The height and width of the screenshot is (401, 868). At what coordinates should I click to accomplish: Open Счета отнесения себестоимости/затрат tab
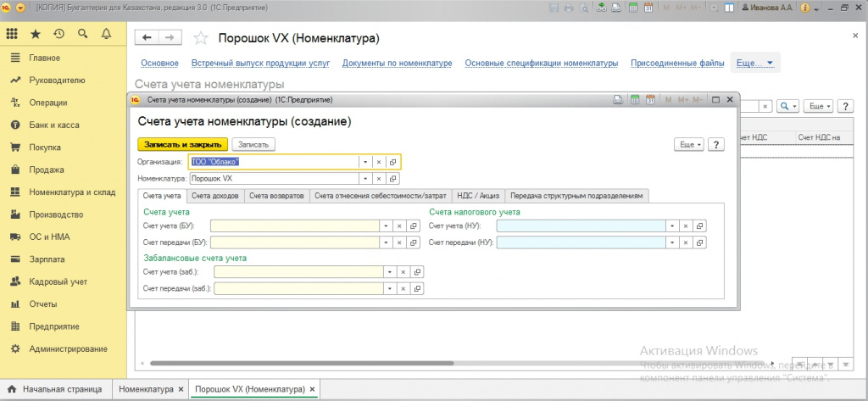click(381, 196)
